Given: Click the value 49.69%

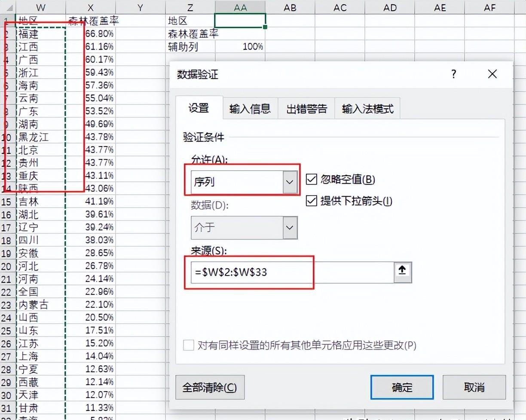Looking at the screenshot, I should [99, 124].
